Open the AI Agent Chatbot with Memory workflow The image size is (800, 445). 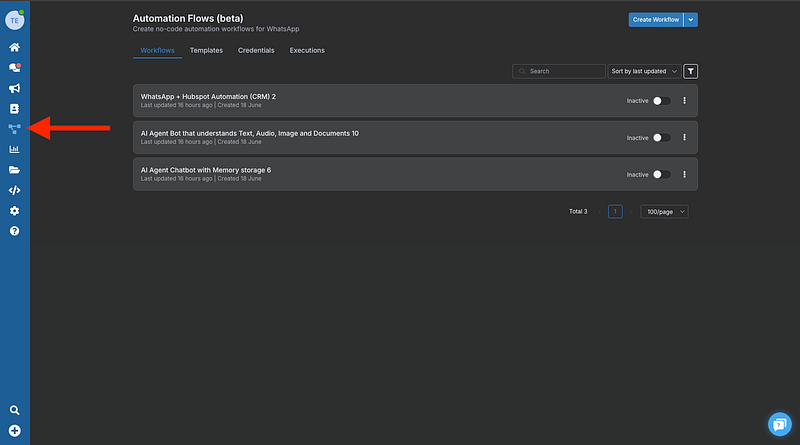coord(206,170)
